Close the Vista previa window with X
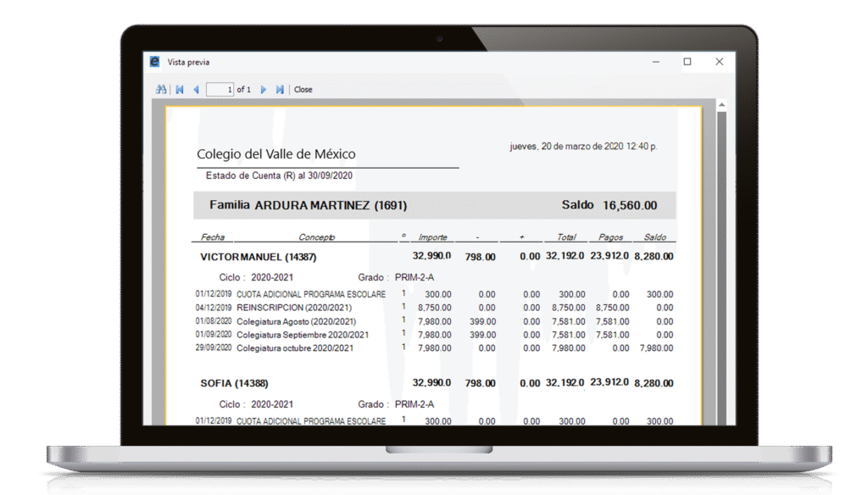 (x=719, y=62)
